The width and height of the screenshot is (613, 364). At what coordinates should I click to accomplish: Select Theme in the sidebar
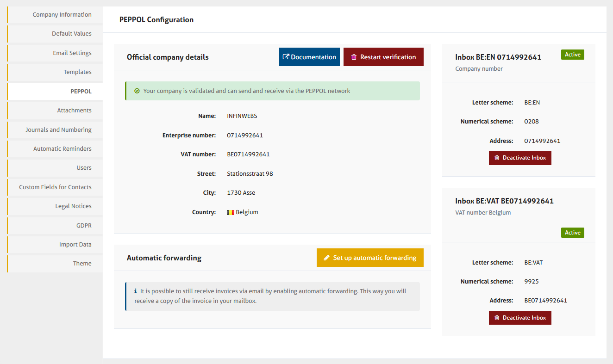(82, 264)
